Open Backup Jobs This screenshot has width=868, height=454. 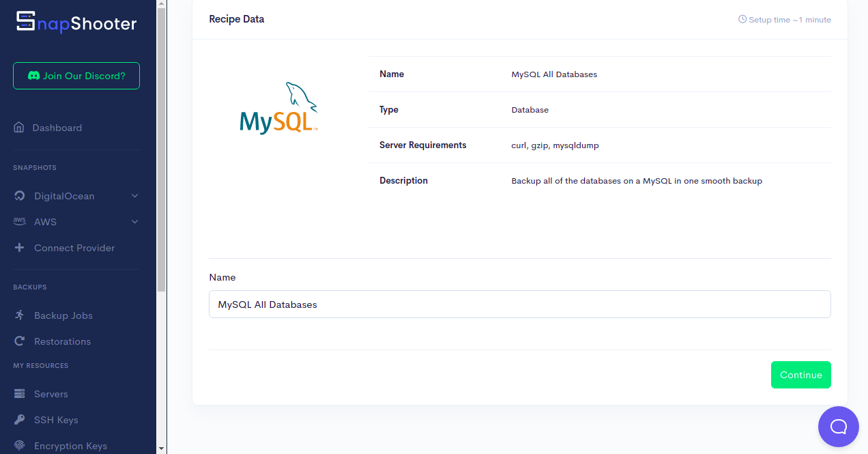(x=63, y=315)
